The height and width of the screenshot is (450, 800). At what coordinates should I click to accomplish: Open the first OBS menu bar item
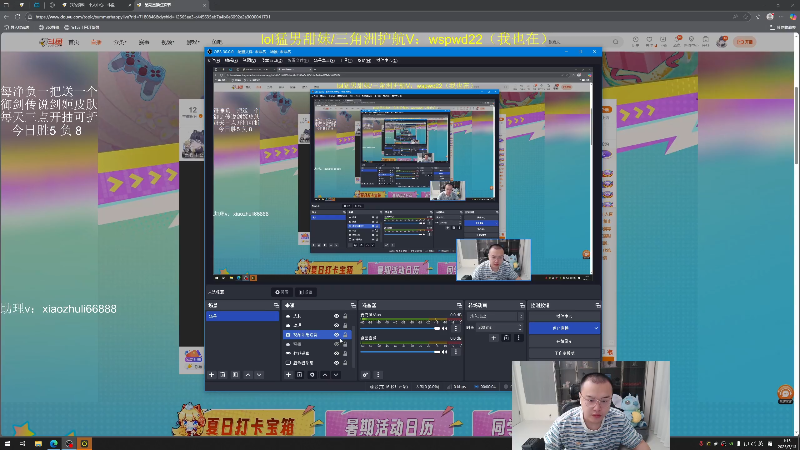pyautogui.click(x=214, y=60)
